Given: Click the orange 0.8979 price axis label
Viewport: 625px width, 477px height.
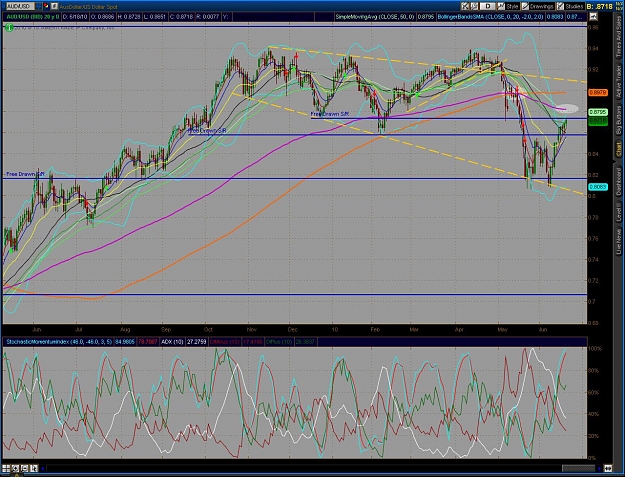Looking at the screenshot, I should (x=598, y=92).
